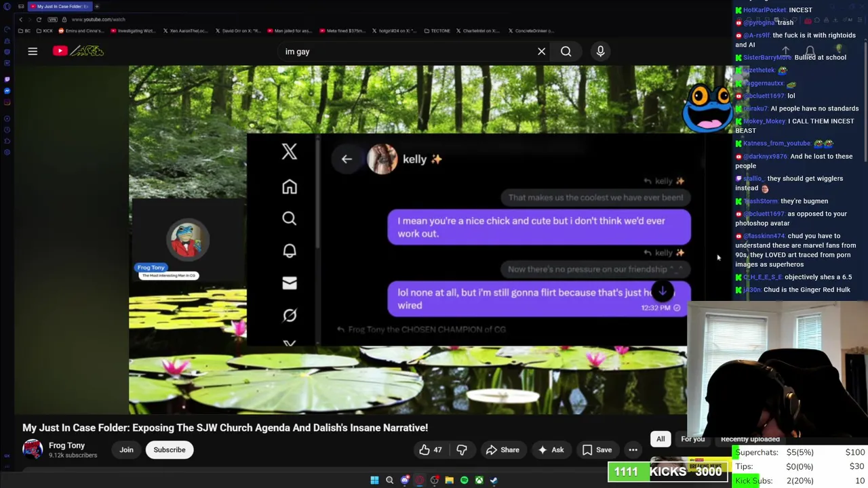Open the Windows Start menu

pyautogui.click(x=374, y=480)
